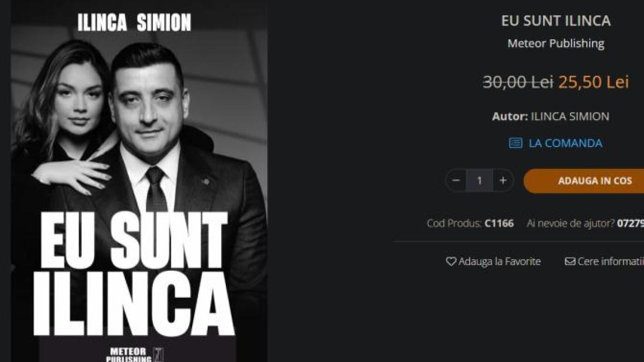Click the ILINCA SIMION heading on the cover
644x362 pixels.
(134, 23)
